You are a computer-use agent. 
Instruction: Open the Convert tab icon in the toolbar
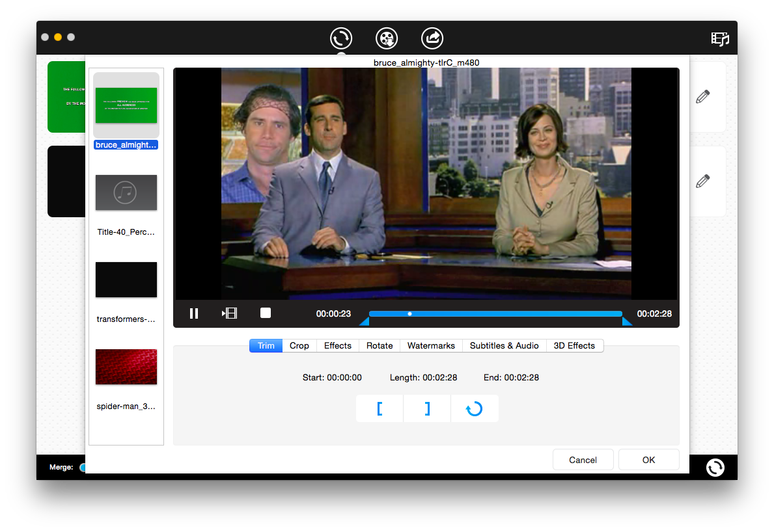(x=341, y=38)
